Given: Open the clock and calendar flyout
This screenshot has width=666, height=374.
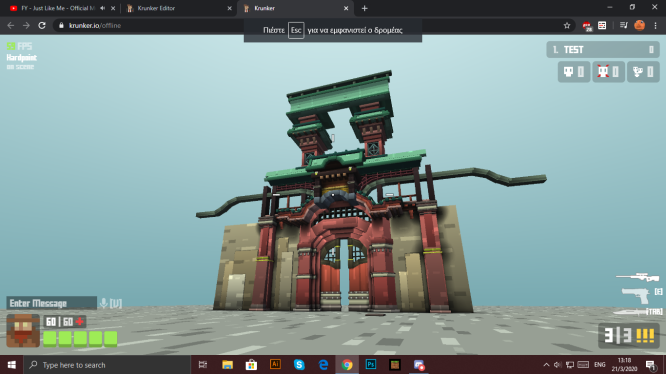Looking at the screenshot, I should [624, 365].
